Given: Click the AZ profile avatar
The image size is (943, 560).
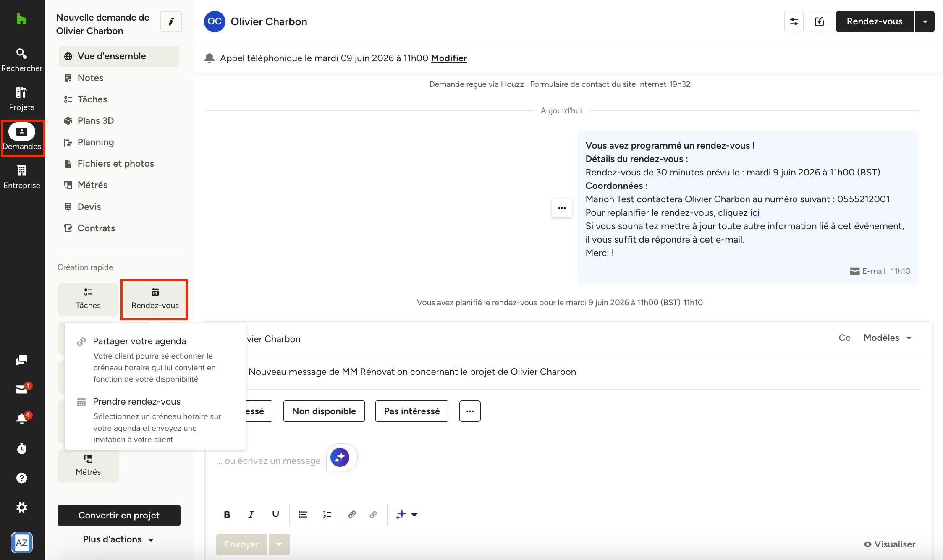Looking at the screenshot, I should click(x=22, y=542).
